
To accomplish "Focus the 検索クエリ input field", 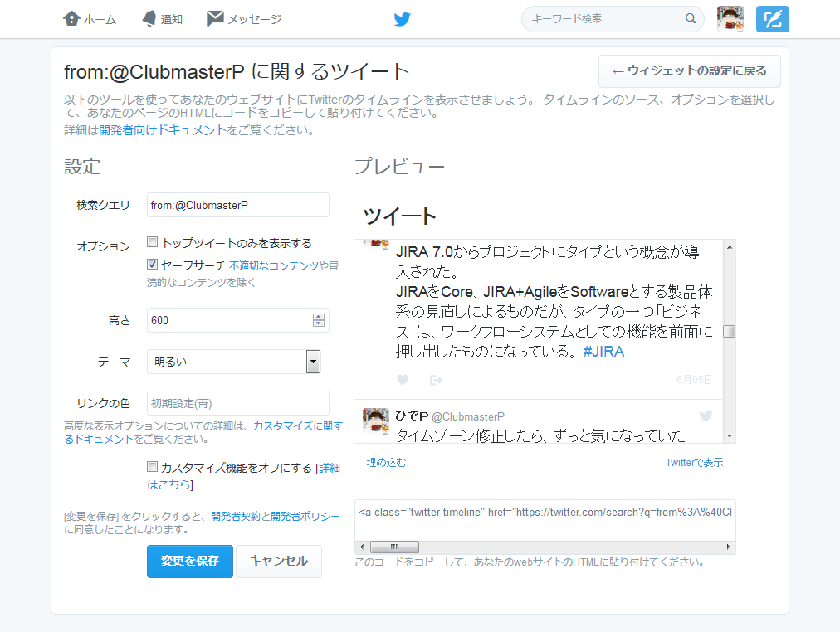I will (x=238, y=205).
